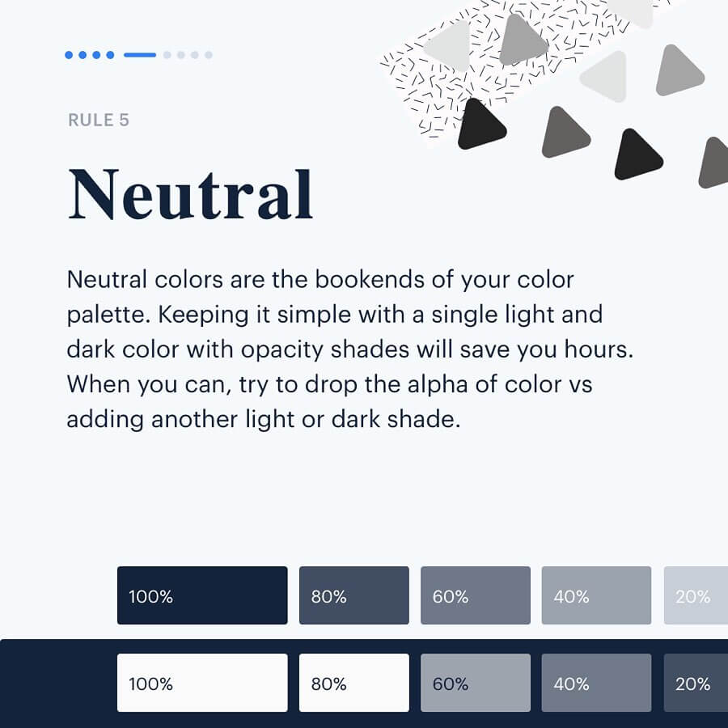Pick the light 60% swatch on navy
728x728 pixels.
[476, 683]
